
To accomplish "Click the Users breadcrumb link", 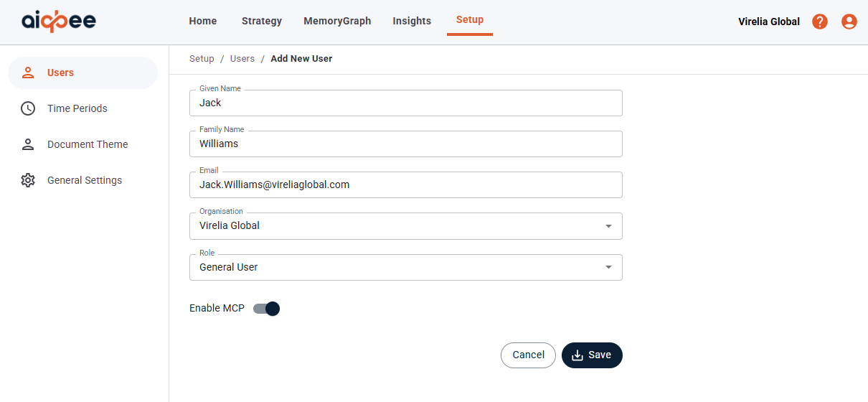I will point(242,59).
